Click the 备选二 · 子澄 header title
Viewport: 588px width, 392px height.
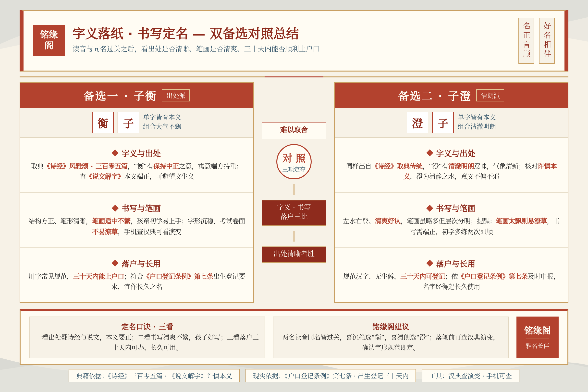[434, 96]
